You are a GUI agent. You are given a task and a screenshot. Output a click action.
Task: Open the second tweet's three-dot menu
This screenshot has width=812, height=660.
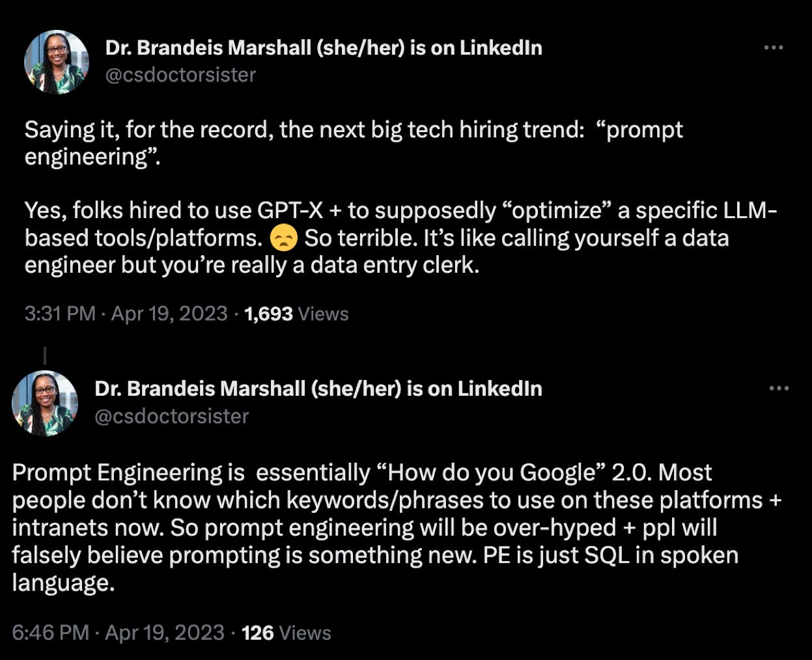(778, 389)
